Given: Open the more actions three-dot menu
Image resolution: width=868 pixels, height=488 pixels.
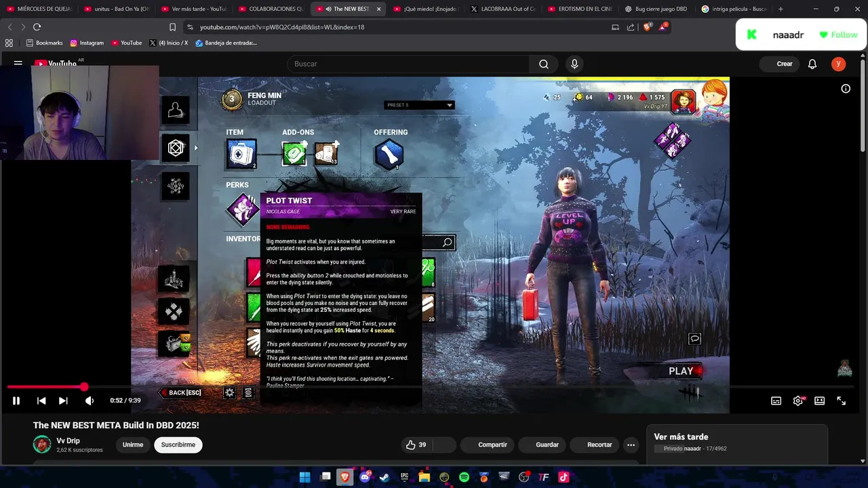Looking at the screenshot, I should click(631, 445).
